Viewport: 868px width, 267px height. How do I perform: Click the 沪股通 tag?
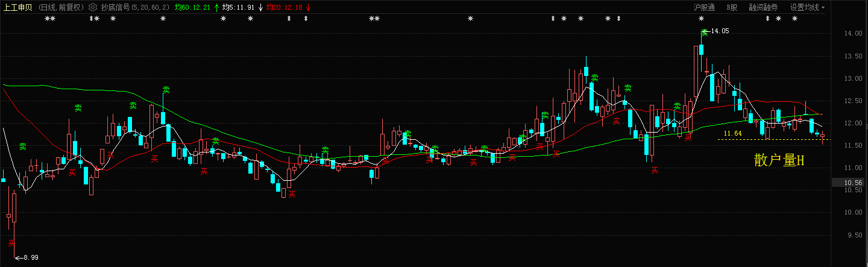704,7
